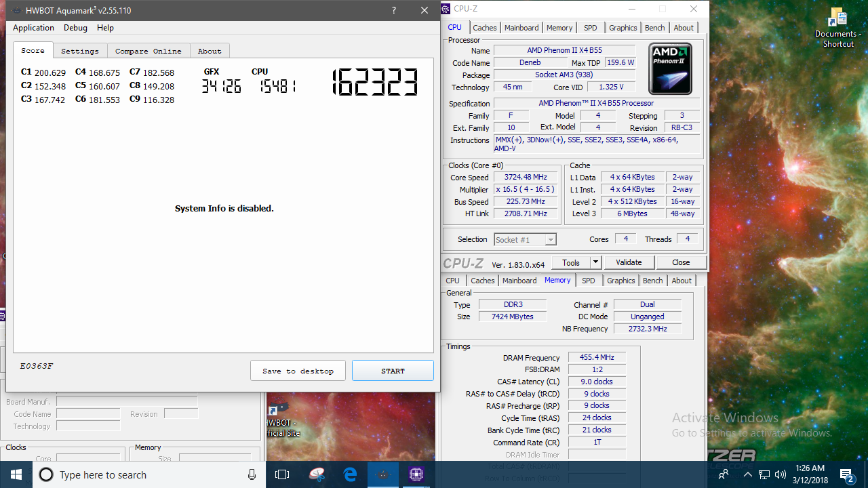
Task: Open the About tab in lower CPU-Z
Action: click(x=682, y=281)
